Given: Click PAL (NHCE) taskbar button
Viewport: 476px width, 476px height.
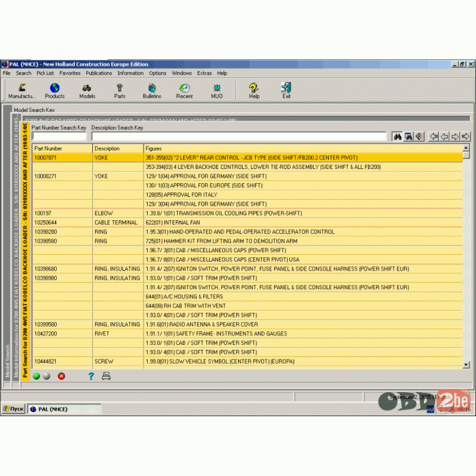Looking at the screenshot, I should coord(64,409).
